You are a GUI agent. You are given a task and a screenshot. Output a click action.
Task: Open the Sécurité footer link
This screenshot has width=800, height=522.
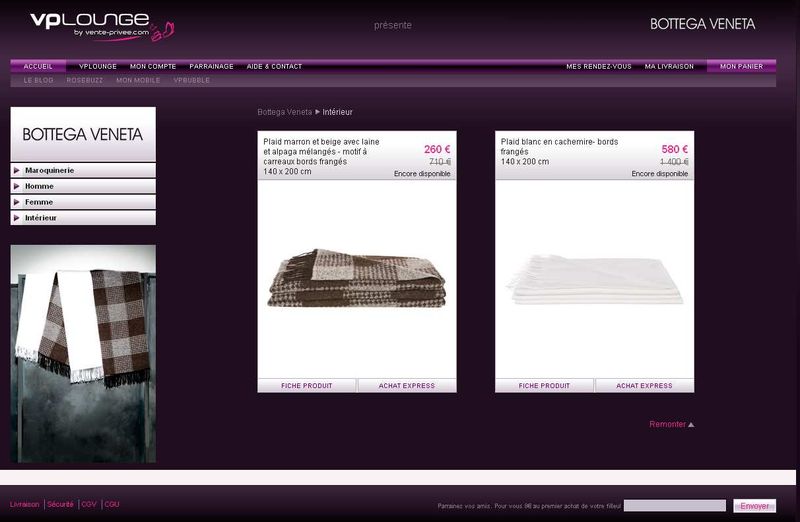click(61, 504)
